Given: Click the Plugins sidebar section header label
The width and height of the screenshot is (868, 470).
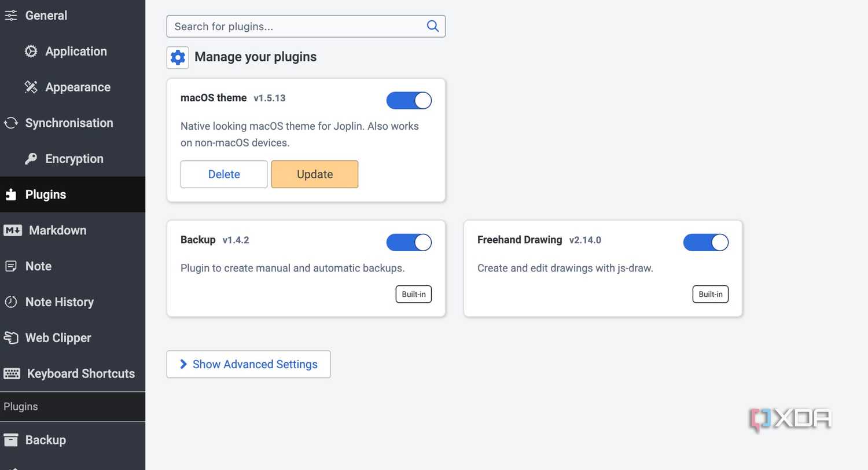Looking at the screenshot, I should pos(21,407).
